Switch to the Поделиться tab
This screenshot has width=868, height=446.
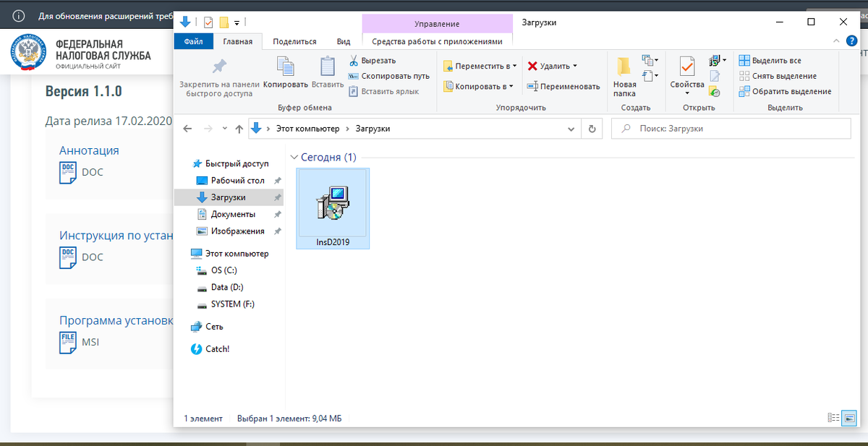click(x=294, y=41)
